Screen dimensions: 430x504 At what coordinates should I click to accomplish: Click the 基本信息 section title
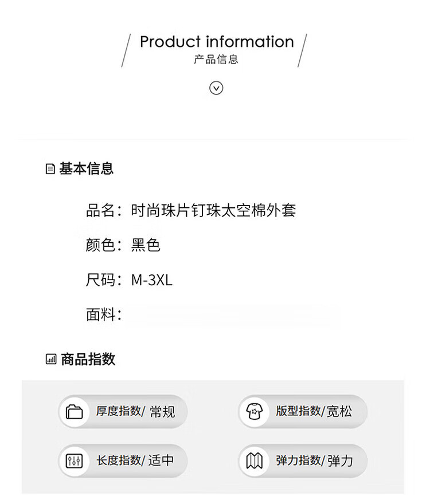tap(86, 169)
